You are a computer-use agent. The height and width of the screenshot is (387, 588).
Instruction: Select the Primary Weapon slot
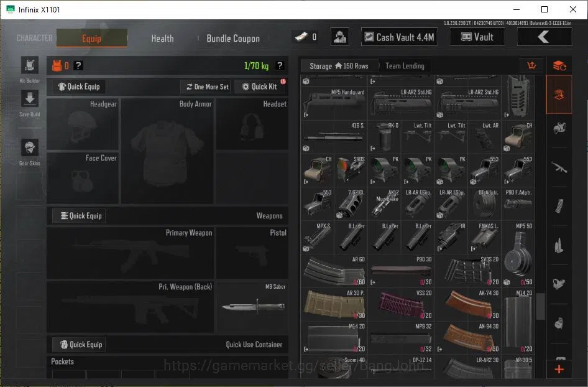coord(130,253)
